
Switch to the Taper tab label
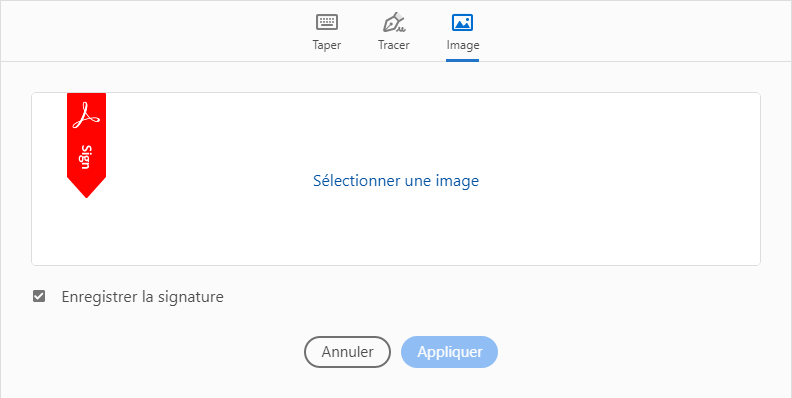pyautogui.click(x=327, y=45)
